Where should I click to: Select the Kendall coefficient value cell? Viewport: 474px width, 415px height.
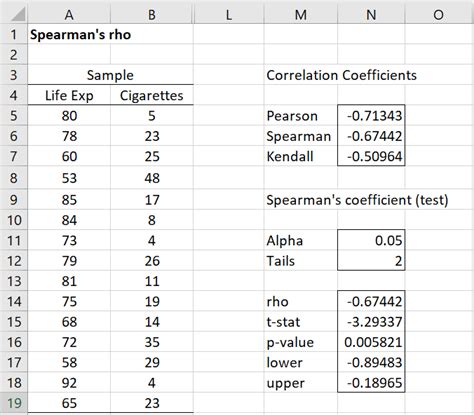[371, 156]
